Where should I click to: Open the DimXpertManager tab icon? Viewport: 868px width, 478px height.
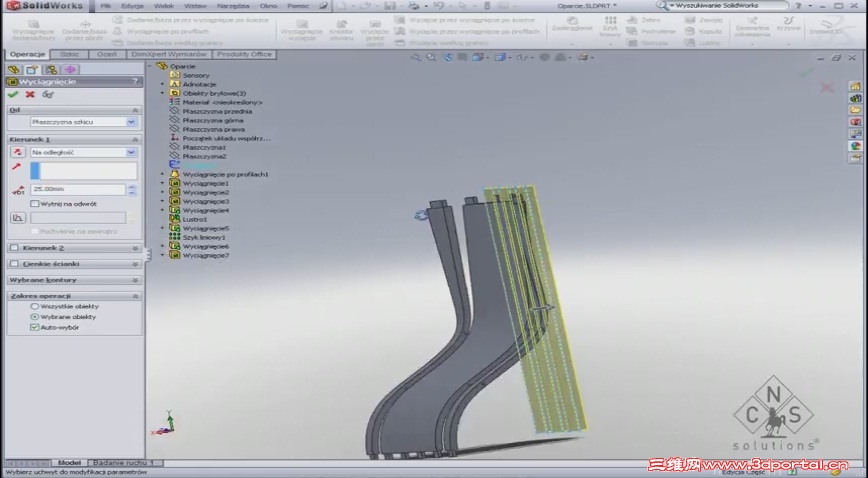click(70, 69)
